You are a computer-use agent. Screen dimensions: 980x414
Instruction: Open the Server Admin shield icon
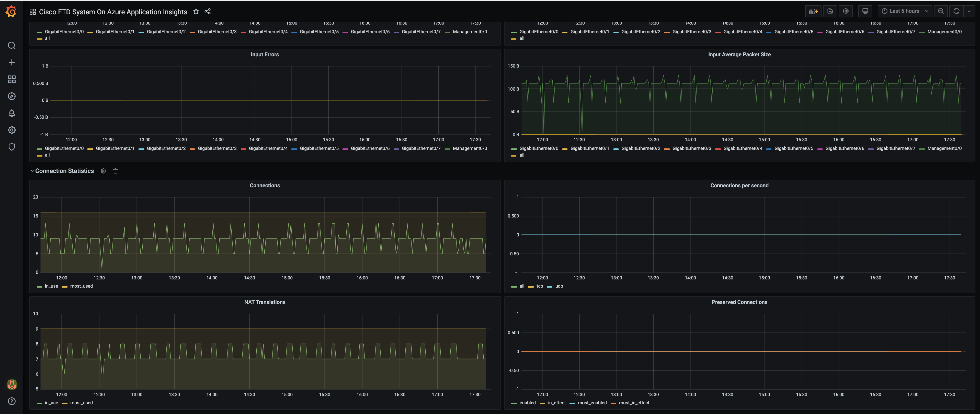click(x=12, y=147)
